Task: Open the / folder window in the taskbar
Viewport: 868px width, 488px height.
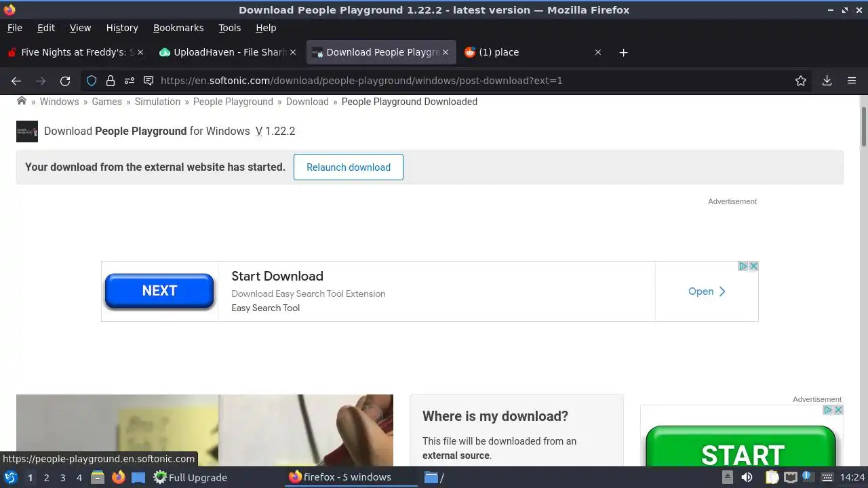Action: [x=434, y=477]
